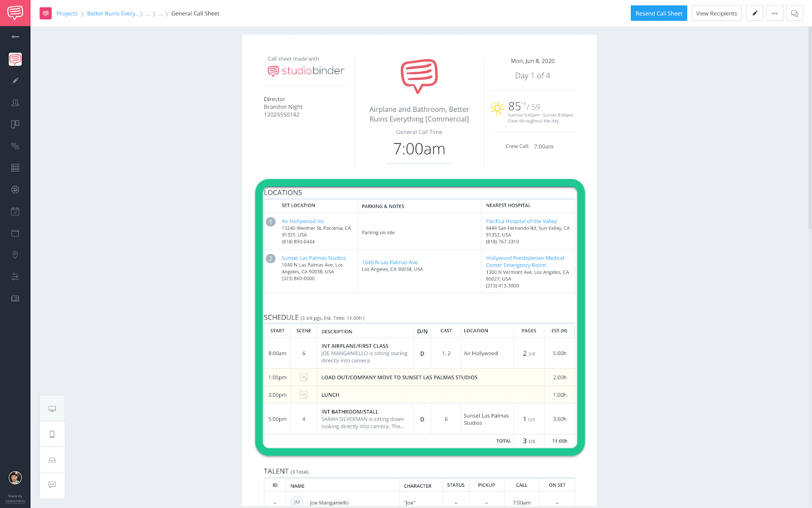Go to the Projects breadcrumb

(x=67, y=14)
